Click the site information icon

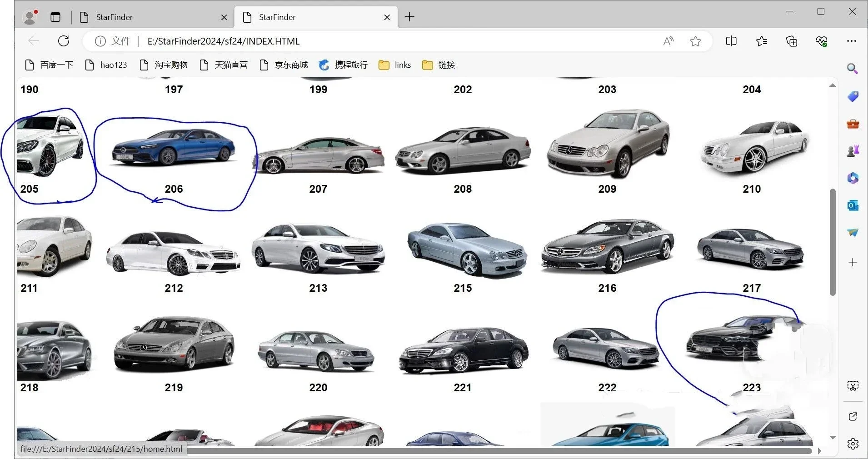(x=100, y=41)
